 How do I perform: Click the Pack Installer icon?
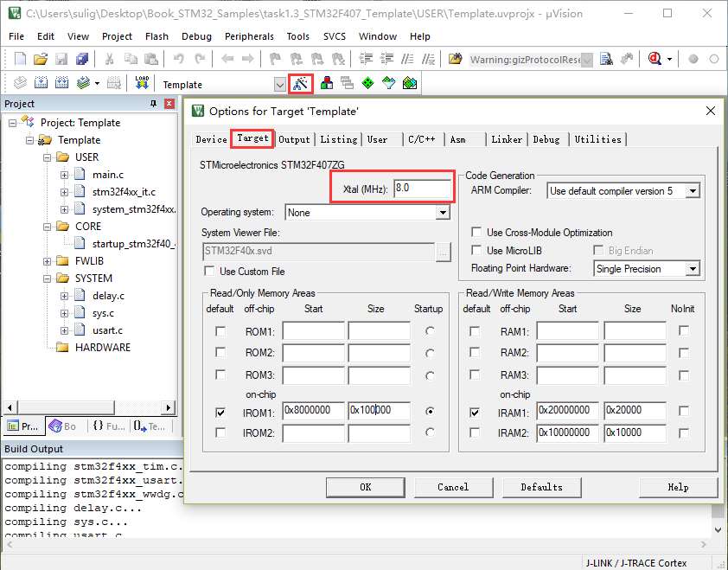410,84
